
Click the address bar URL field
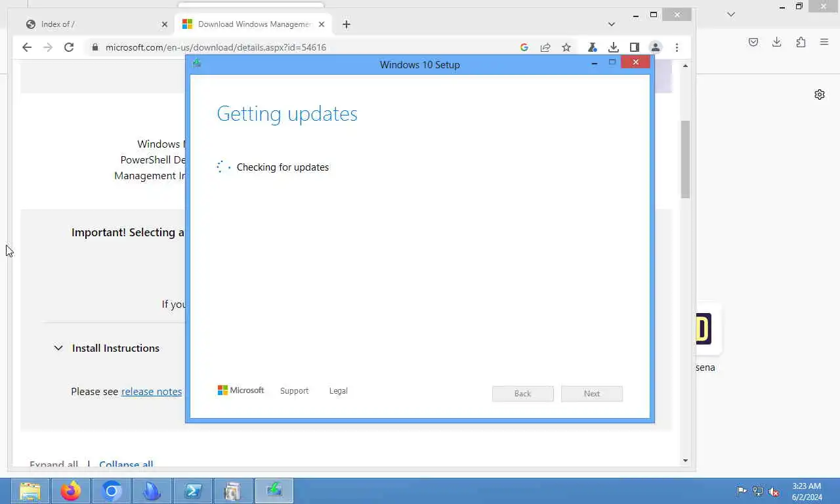(x=308, y=47)
